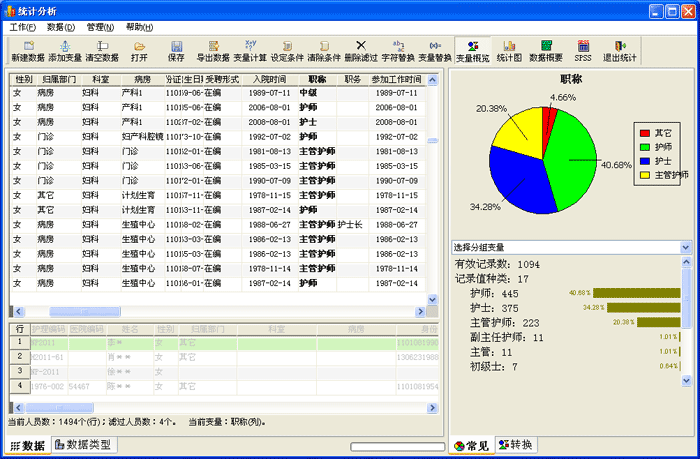Click the 清空数据 toolbar icon
Image resolution: width=700 pixels, height=459 pixels.
pos(102,51)
